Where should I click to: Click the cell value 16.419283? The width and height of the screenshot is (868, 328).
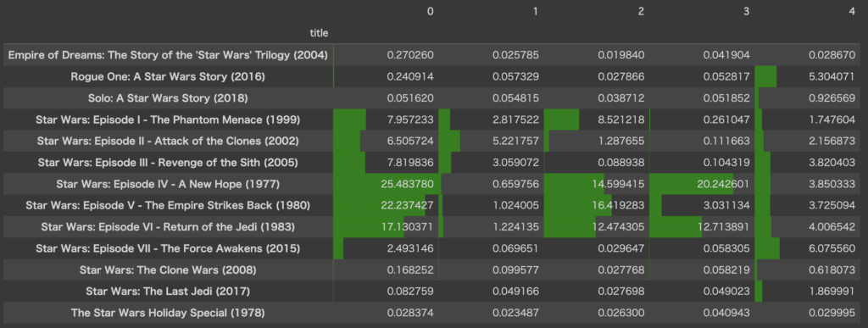click(x=619, y=206)
